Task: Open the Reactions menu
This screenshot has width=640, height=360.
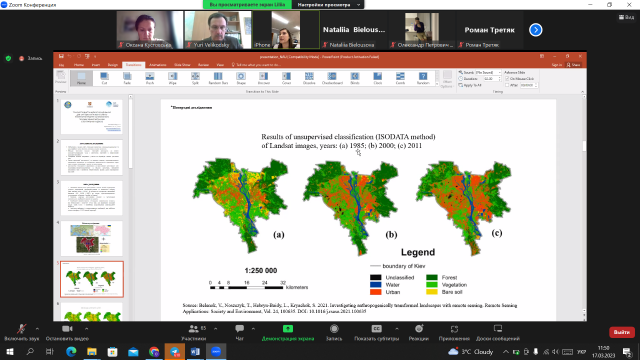Action: [x=419, y=332]
